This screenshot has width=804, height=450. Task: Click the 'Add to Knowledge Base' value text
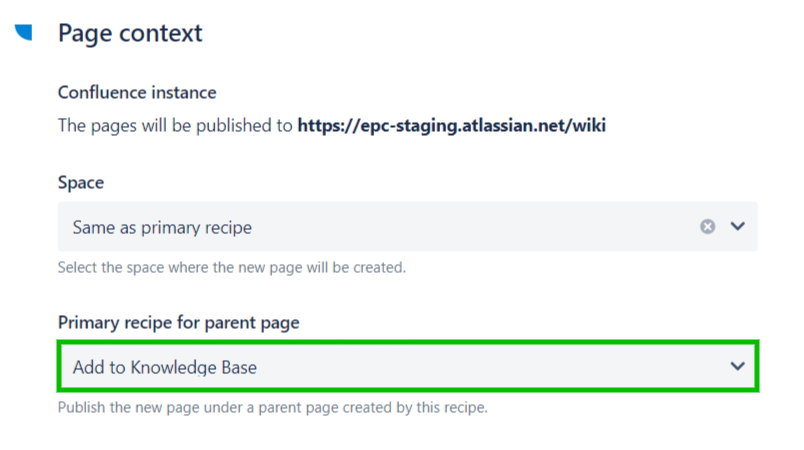(x=164, y=367)
